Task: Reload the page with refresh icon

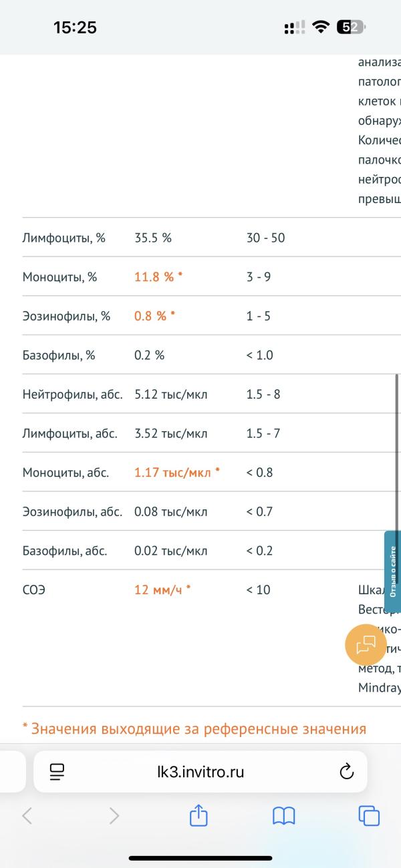Action: (346, 773)
